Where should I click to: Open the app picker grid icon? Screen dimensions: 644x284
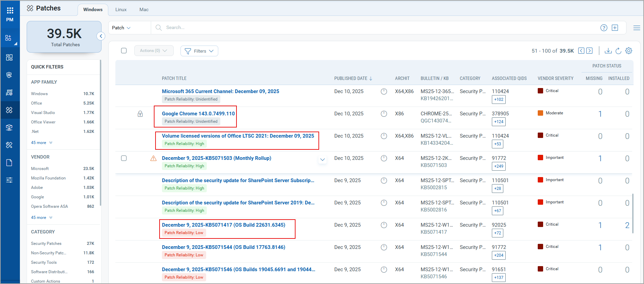point(10,10)
